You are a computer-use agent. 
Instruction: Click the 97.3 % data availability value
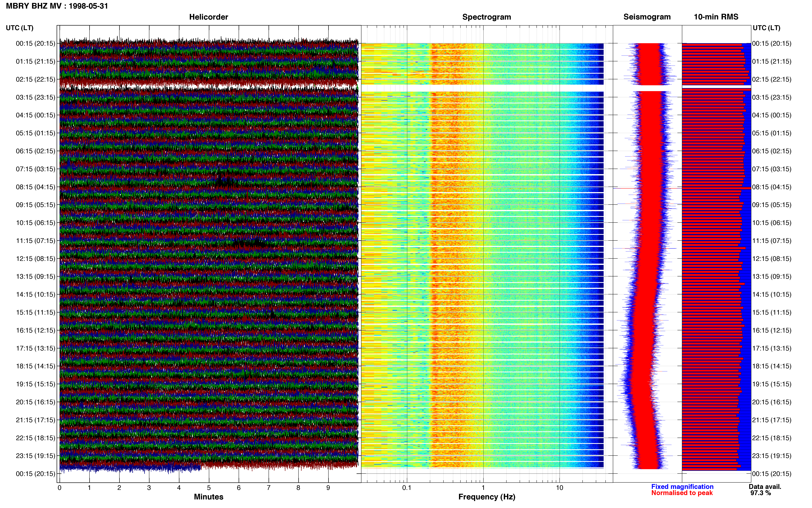[761, 493]
